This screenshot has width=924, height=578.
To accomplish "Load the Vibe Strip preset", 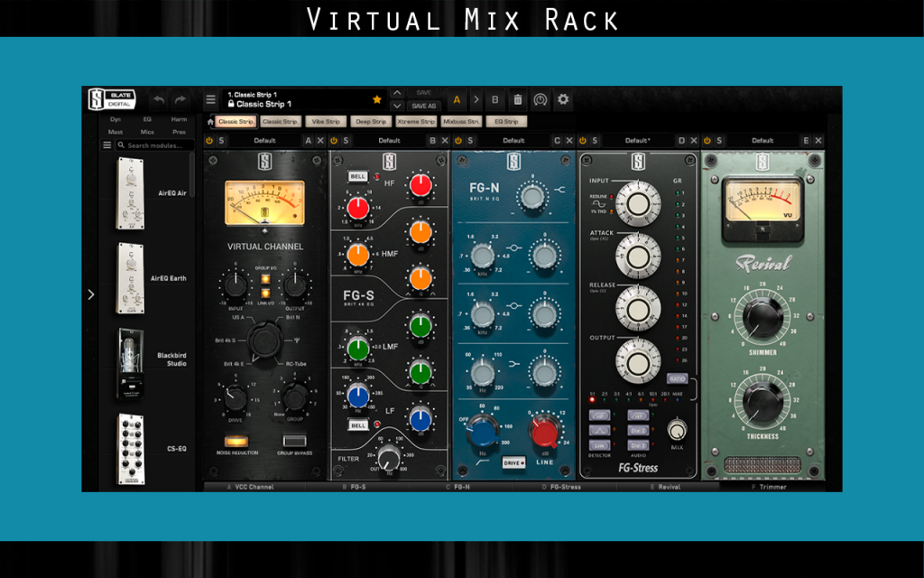I will point(326,122).
